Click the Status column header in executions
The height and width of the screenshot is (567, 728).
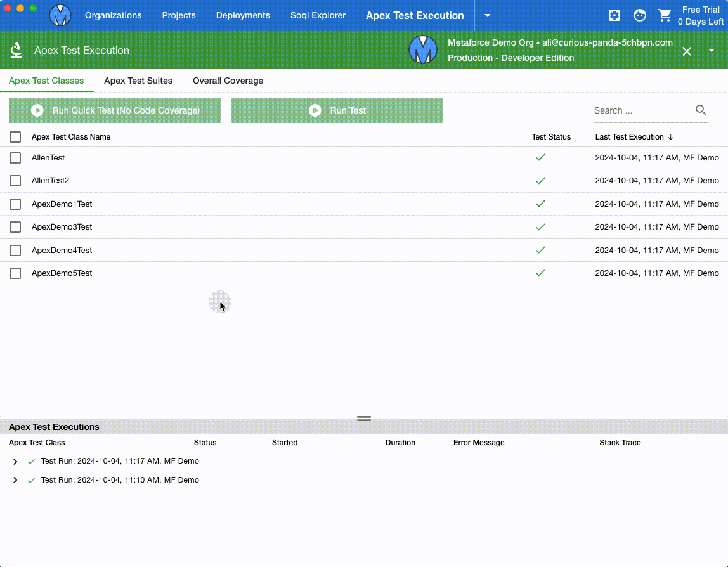tap(205, 443)
